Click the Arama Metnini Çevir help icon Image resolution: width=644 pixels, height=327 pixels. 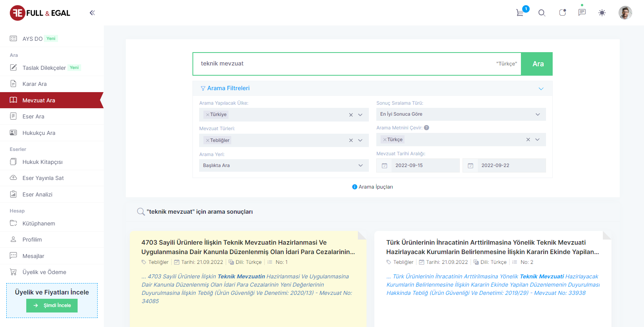click(426, 128)
